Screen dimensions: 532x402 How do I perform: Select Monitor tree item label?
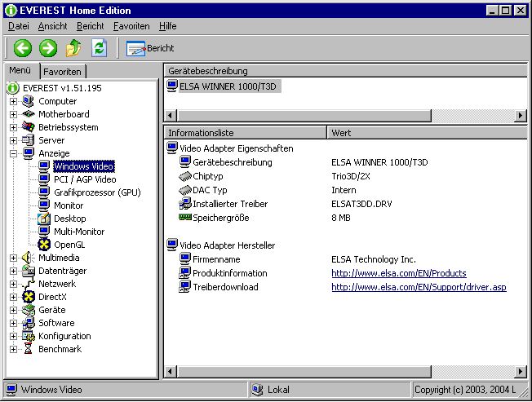click(69, 205)
